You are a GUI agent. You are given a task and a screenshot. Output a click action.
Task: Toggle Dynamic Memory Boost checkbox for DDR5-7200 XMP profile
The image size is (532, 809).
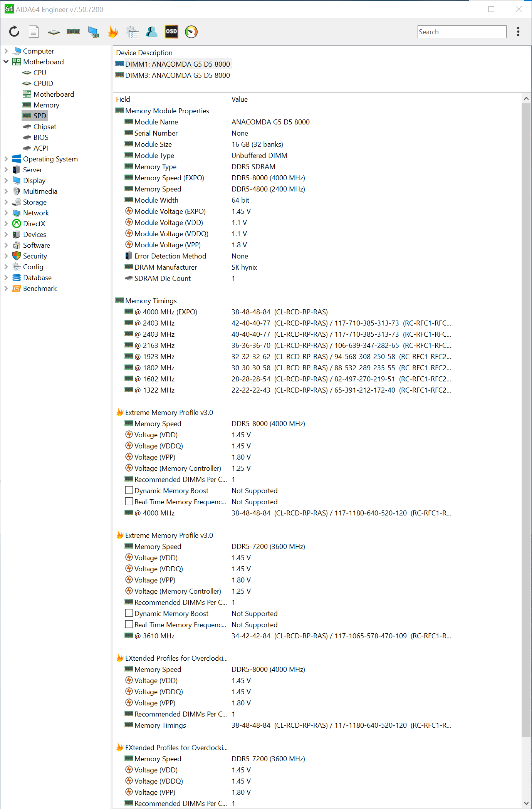[x=129, y=613]
